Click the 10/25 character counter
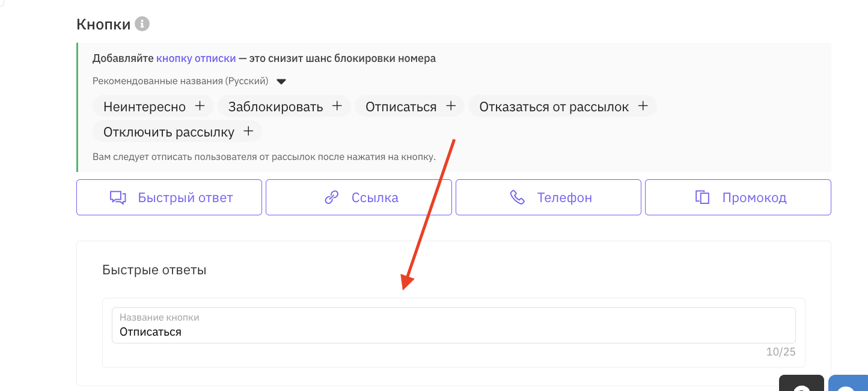This screenshot has width=868, height=391. (x=781, y=352)
